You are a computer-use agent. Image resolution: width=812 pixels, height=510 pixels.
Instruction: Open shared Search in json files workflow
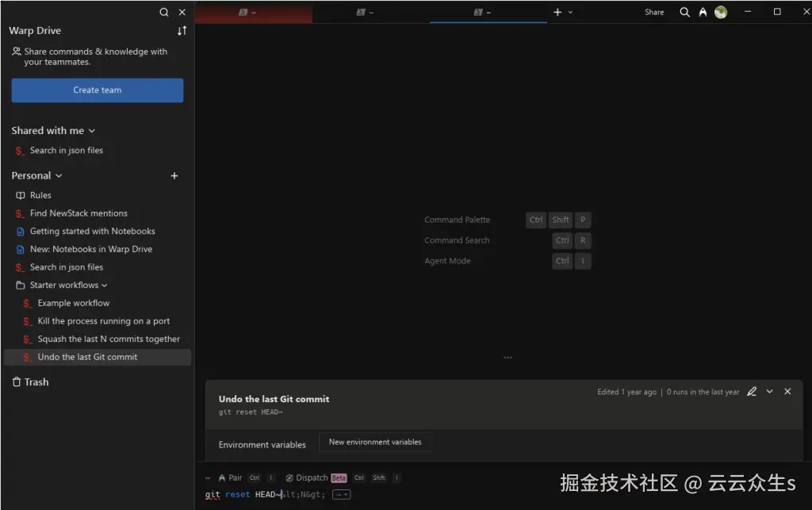point(67,150)
